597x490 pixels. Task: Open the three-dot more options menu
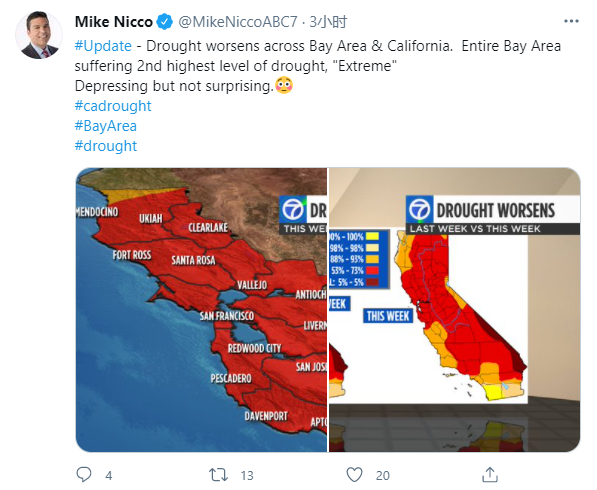pyautogui.click(x=571, y=21)
